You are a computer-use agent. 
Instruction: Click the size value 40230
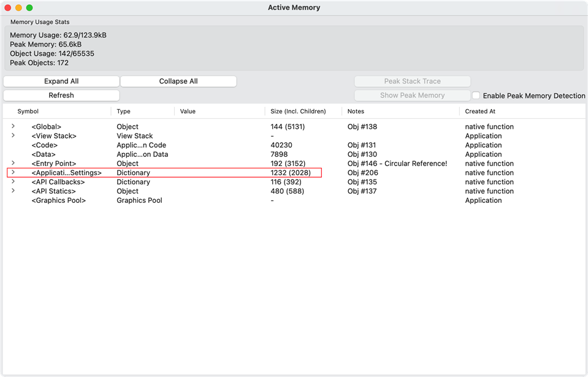pyautogui.click(x=281, y=145)
